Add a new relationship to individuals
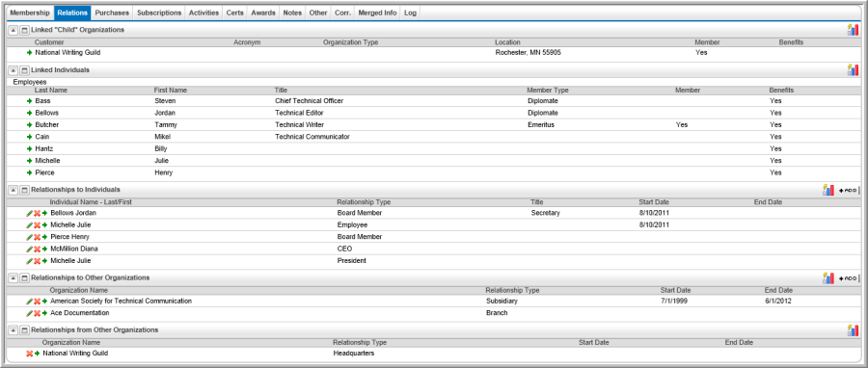 pos(848,190)
